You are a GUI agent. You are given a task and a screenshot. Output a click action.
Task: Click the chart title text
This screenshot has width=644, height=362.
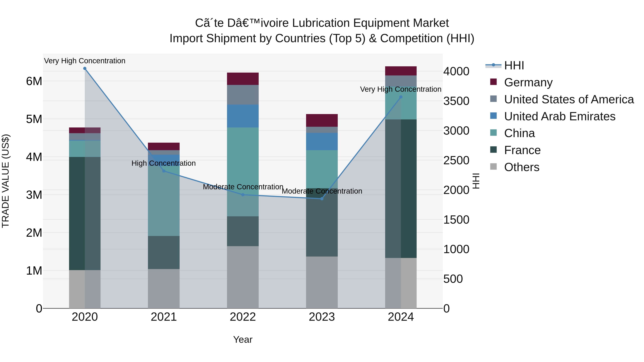point(322,31)
